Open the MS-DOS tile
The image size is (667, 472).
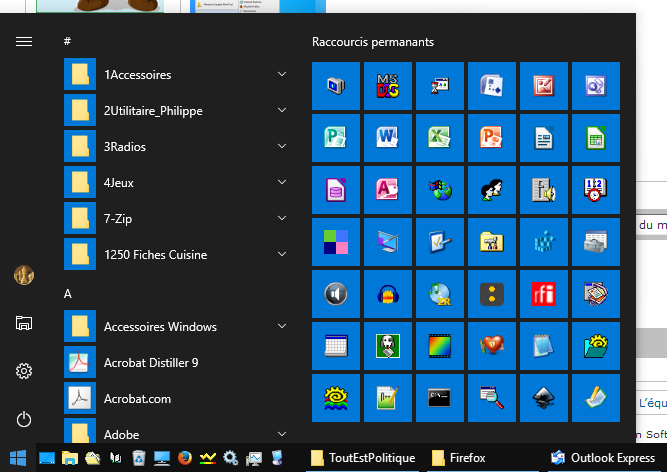(x=386, y=86)
